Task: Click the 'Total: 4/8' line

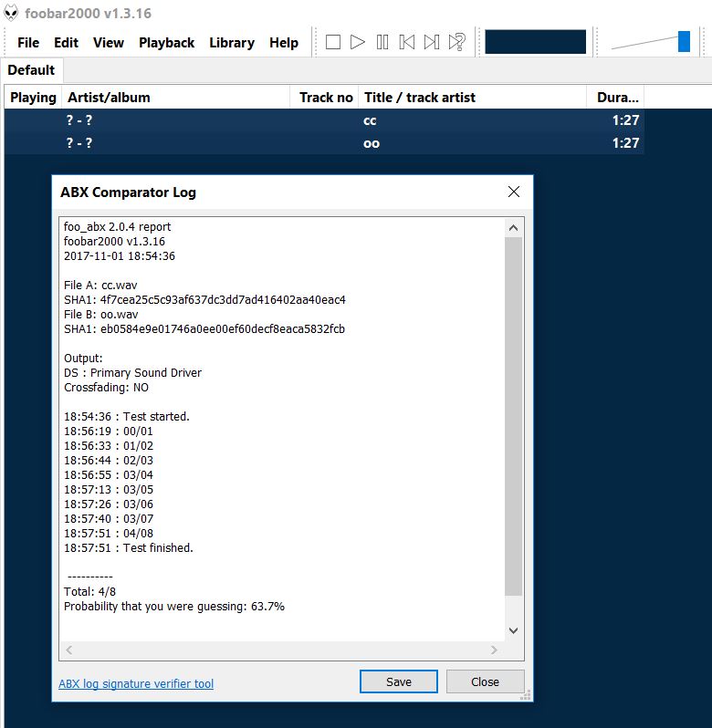Action: pos(89,591)
